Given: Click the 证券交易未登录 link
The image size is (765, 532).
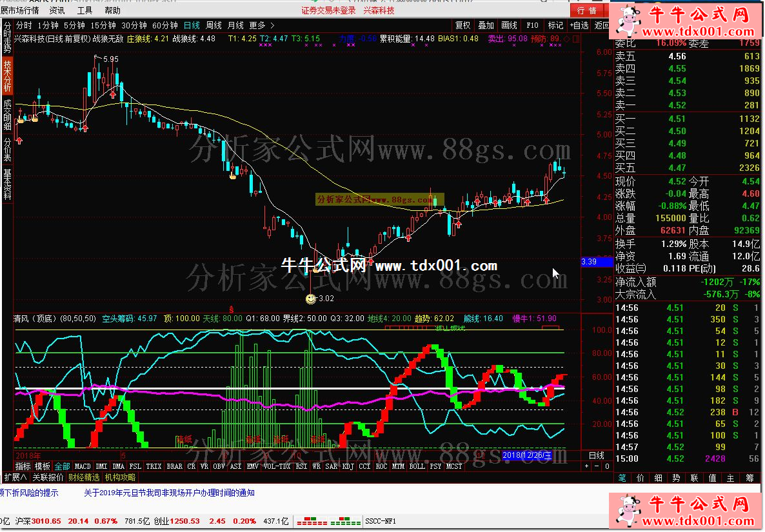Looking at the screenshot, I should click(328, 10).
